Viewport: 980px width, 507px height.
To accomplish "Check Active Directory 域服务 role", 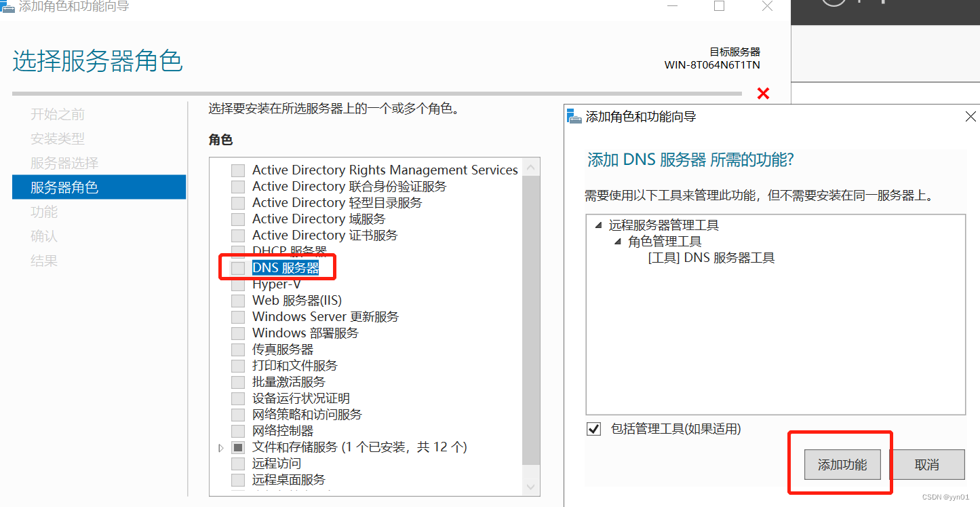I will 237,219.
